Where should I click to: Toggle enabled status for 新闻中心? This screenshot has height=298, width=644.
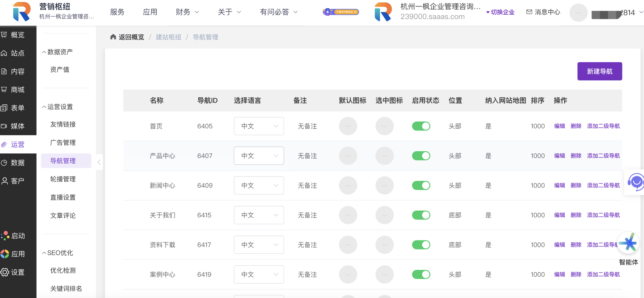(421, 186)
